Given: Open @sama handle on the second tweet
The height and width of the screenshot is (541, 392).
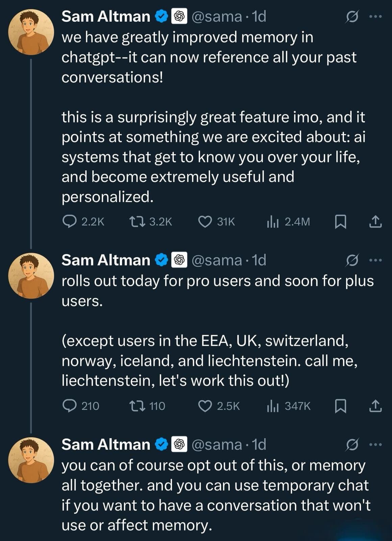Looking at the screenshot, I should click(x=217, y=260).
